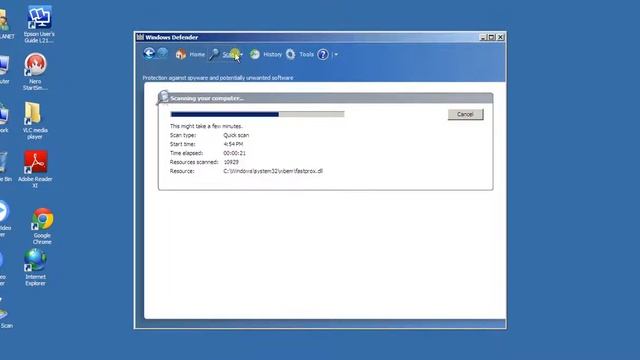Minimize the Windows Defender window

tap(483, 37)
